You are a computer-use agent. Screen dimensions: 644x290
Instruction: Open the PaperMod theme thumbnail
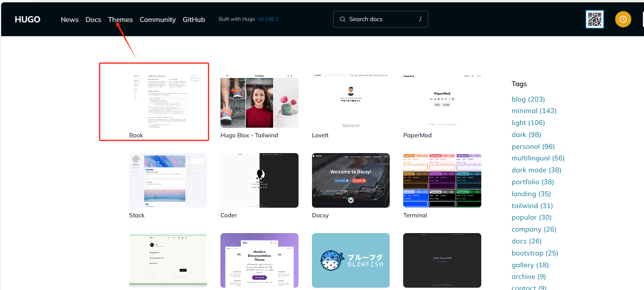(x=442, y=100)
